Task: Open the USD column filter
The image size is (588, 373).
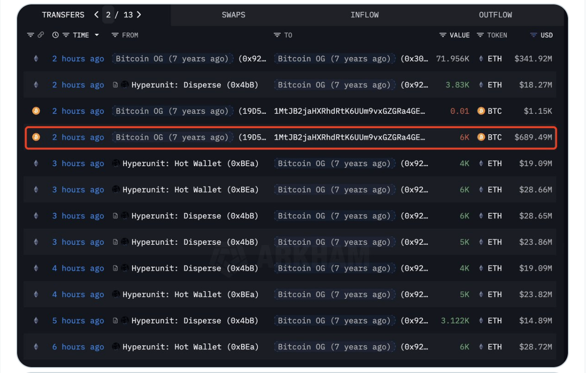Action: tap(533, 35)
